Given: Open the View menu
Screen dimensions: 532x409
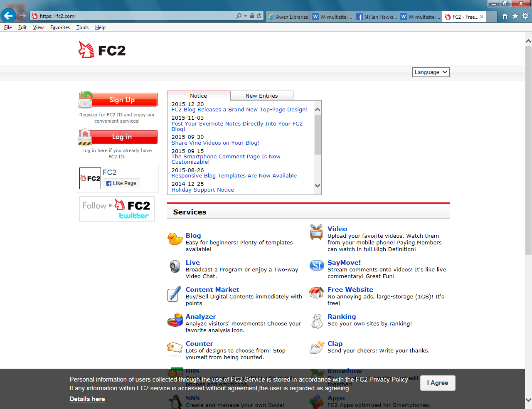Looking at the screenshot, I should tap(38, 27).
